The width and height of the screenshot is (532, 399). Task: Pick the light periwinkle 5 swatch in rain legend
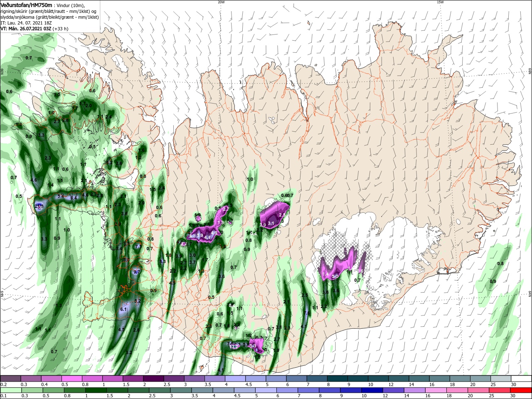pyautogui.click(x=266, y=390)
